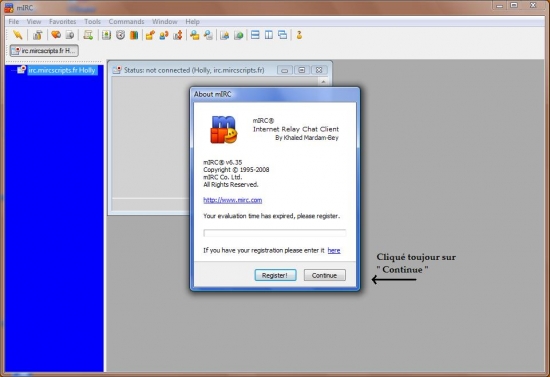Cascade windows via toolbar icon
Image resolution: width=550 pixels, height=377 pixels.
[x=283, y=35]
